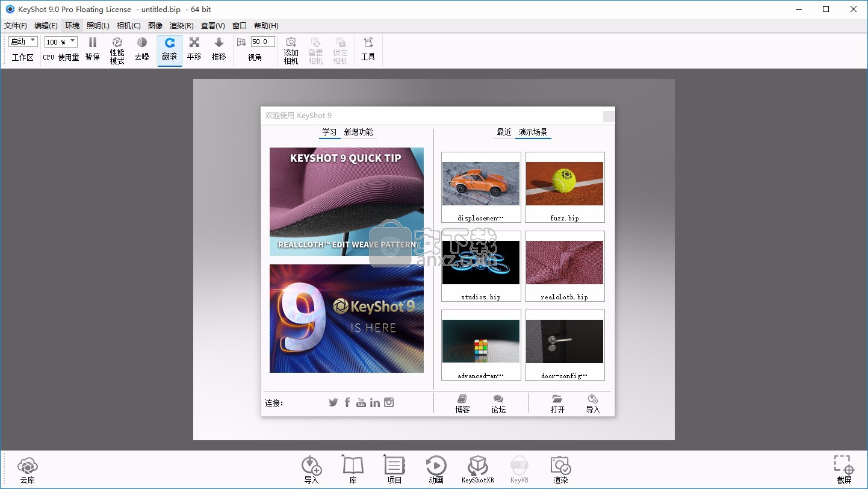This screenshot has height=489, width=868.
Task: Open the KeyShot 9 Is Here banner
Action: 347,319
